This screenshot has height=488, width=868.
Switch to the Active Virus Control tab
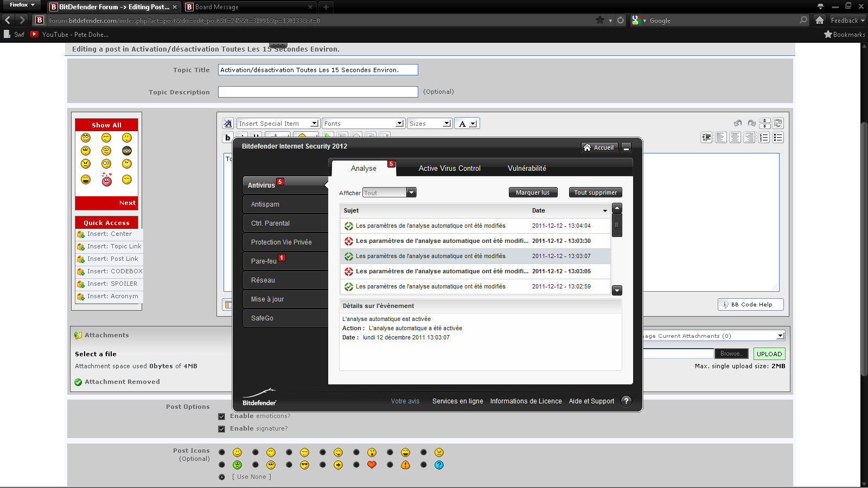click(x=449, y=169)
